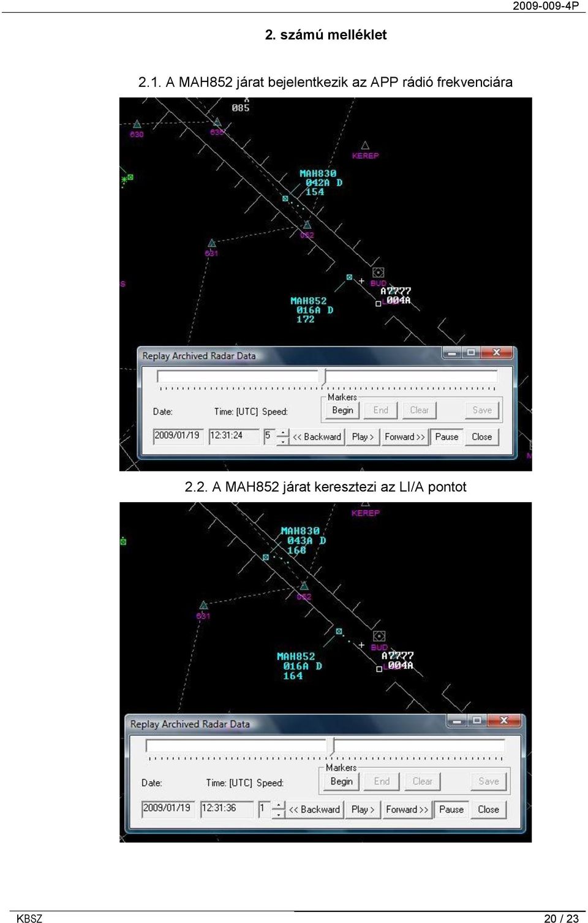
Task: Select the date field beside time 12:31:36
Action: pyautogui.click(x=168, y=808)
